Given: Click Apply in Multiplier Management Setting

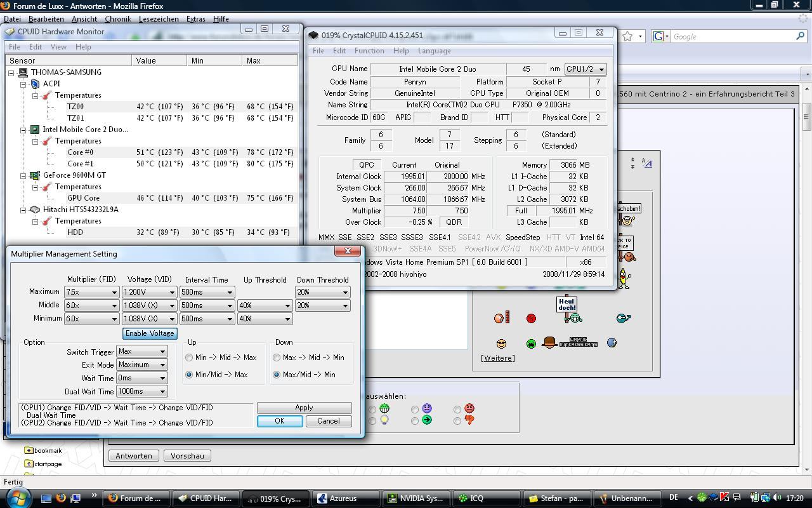Looking at the screenshot, I should [x=304, y=408].
